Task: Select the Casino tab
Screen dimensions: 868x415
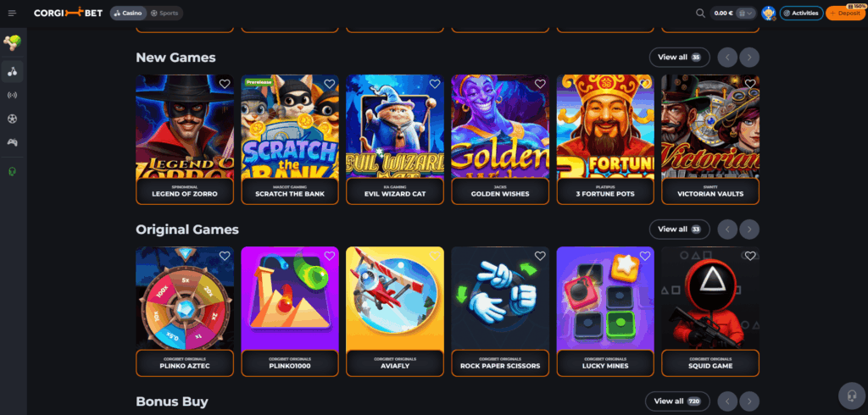Action: (x=128, y=14)
